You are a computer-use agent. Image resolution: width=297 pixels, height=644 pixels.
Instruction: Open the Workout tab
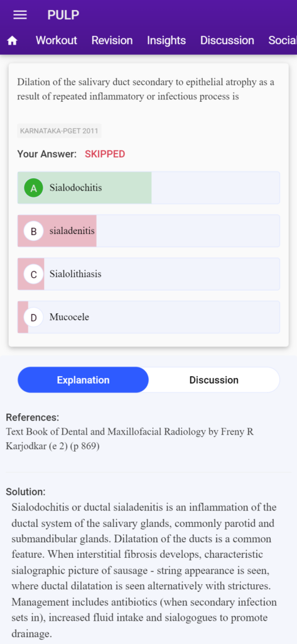[x=57, y=40]
